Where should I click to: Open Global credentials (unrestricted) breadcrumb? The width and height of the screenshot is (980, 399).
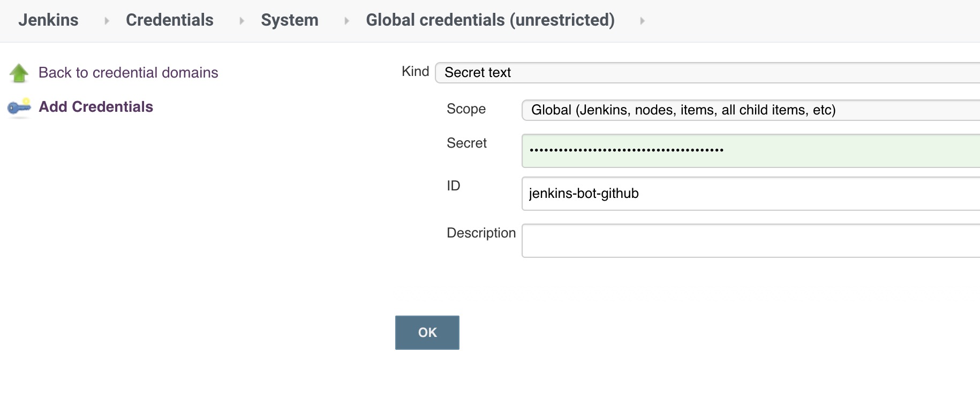[x=490, y=20]
